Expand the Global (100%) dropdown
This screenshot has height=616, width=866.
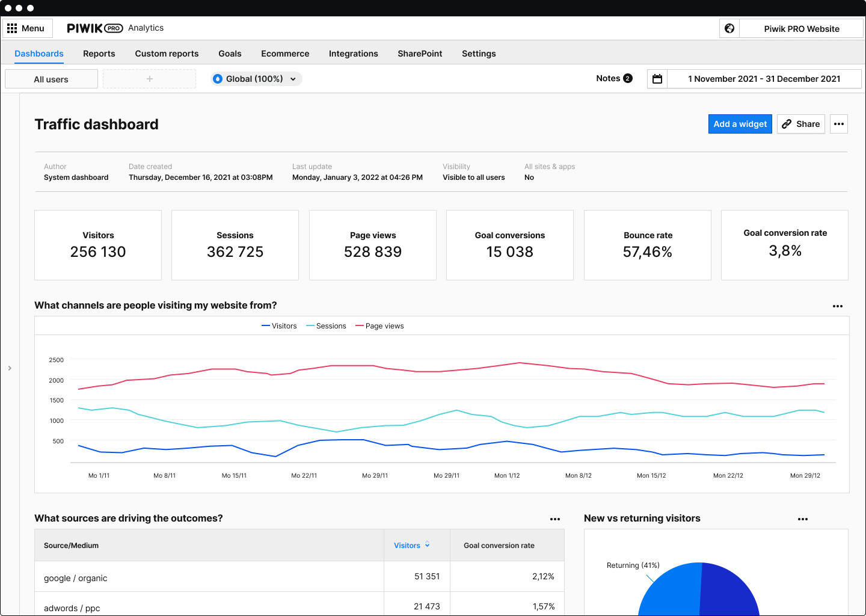[293, 78]
